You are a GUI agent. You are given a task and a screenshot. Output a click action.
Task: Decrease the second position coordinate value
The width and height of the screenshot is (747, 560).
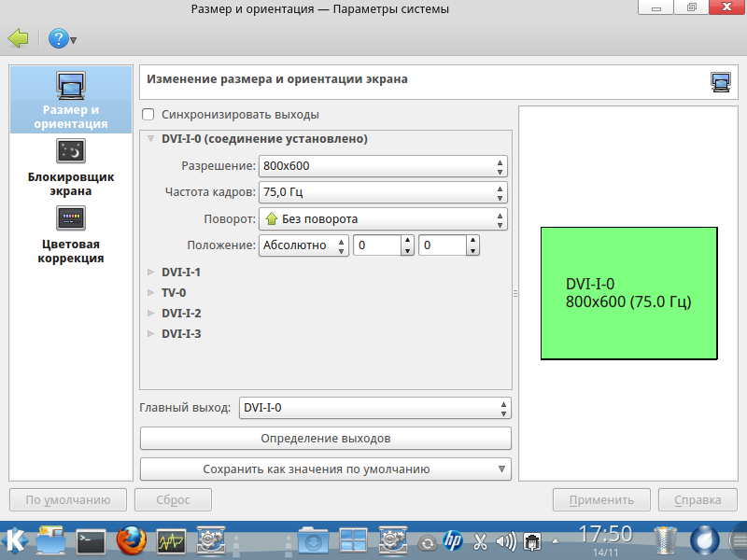click(472, 250)
